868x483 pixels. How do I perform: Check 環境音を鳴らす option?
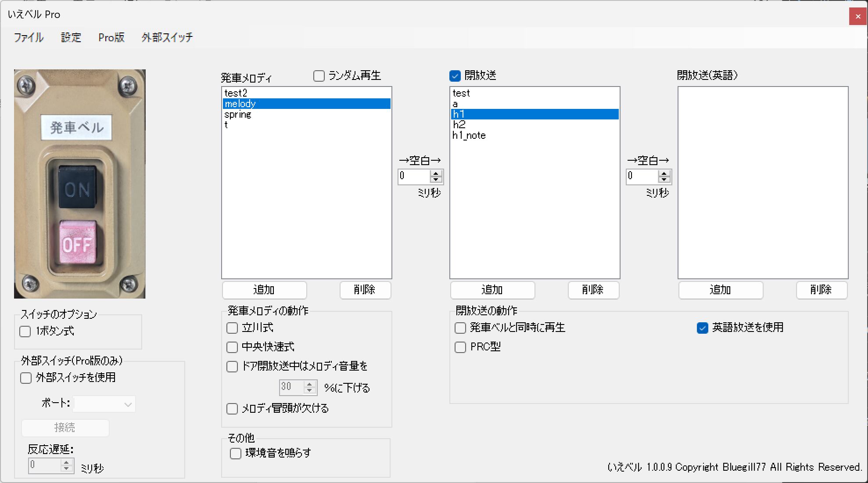pos(236,453)
